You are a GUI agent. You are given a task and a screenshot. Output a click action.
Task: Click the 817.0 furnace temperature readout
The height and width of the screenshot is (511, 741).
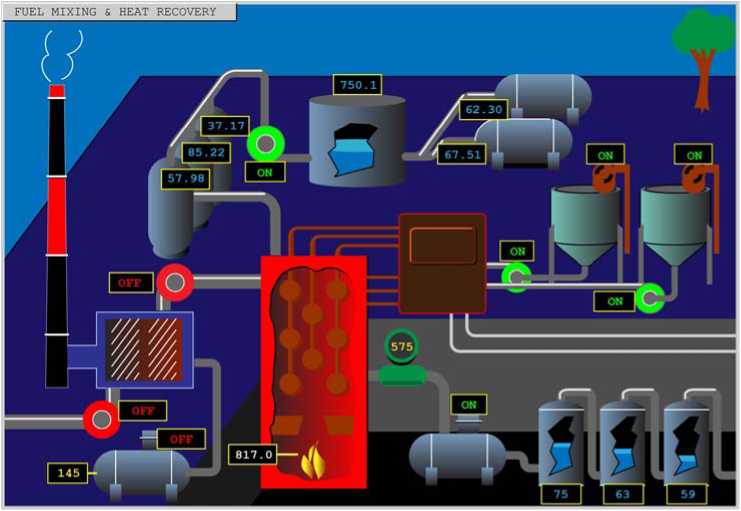(x=253, y=454)
